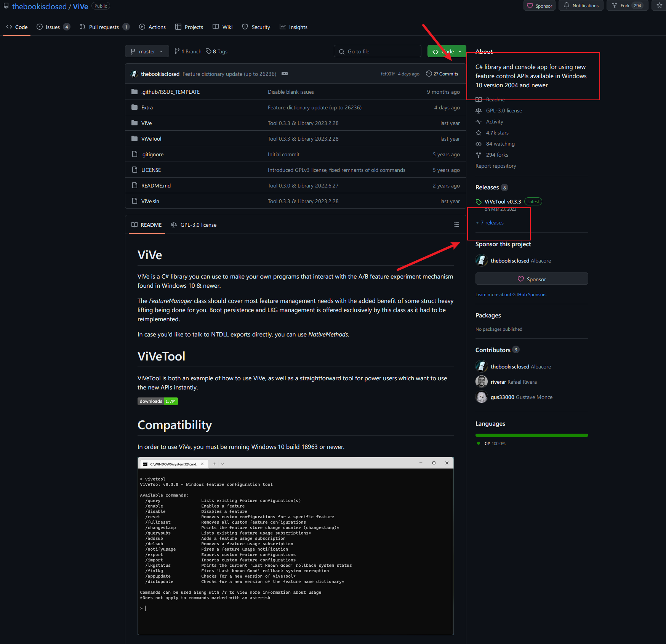Open riverar Rafael Rivera contributor profile
Screen dimensions: 666x644
point(513,382)
